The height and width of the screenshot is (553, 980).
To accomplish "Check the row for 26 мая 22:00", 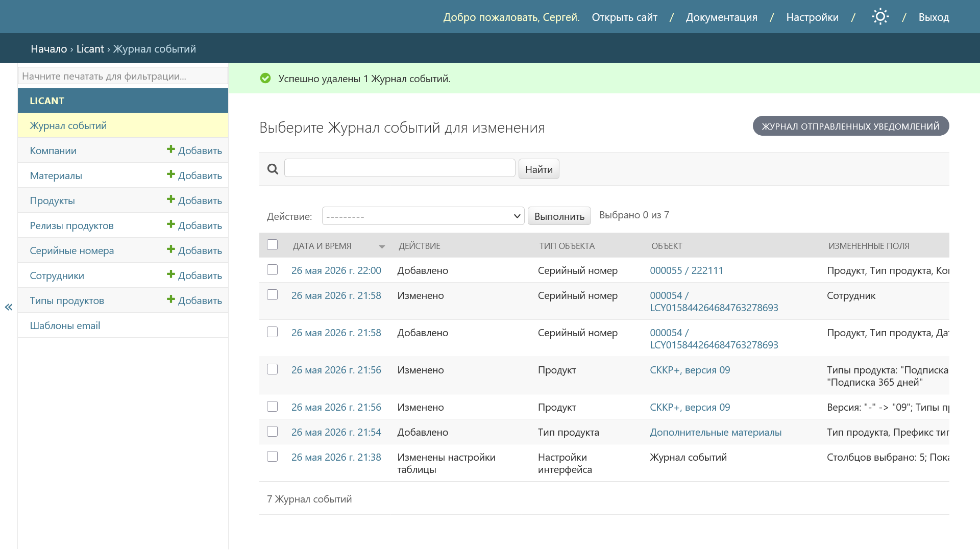I will tap(273, 270).
